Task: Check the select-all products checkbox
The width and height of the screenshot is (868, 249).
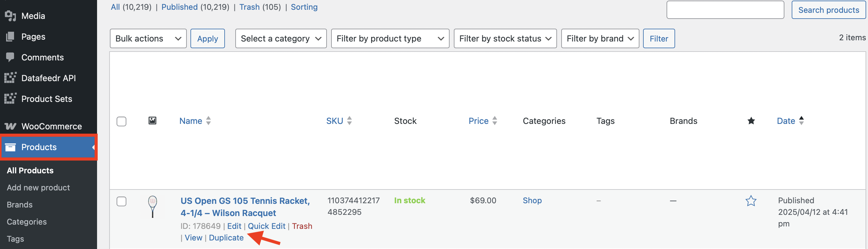Action: click(121, 121)
